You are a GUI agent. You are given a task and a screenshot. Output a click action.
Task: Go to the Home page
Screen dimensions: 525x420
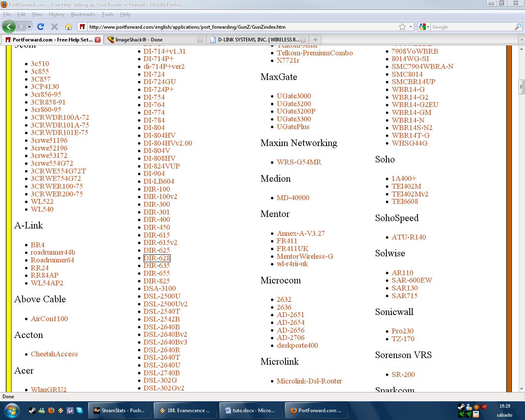click(68, 27)
